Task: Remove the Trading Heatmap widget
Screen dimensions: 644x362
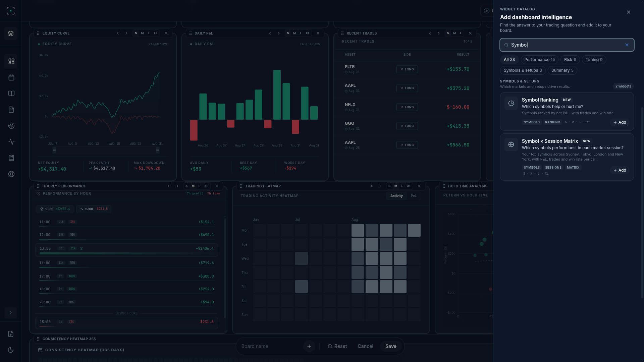Action: click(x=419, y=186)
